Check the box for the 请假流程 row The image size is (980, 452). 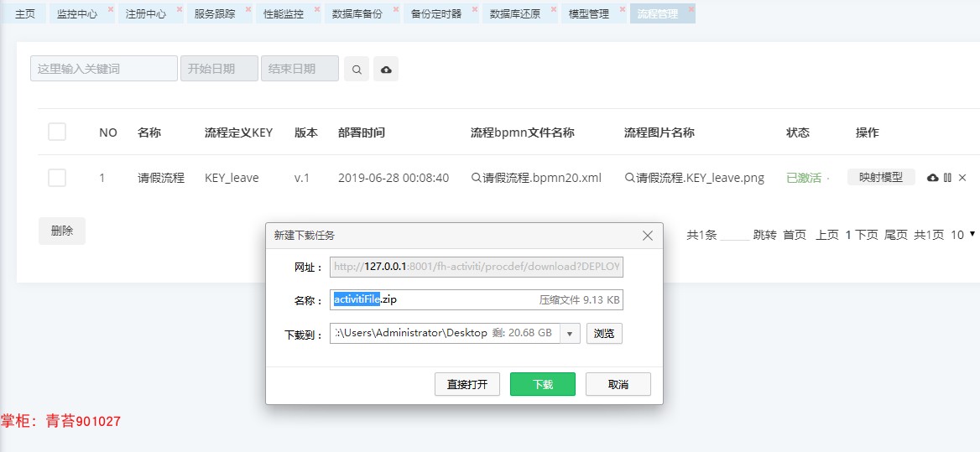pyautogui.click(x=57, y=178)
